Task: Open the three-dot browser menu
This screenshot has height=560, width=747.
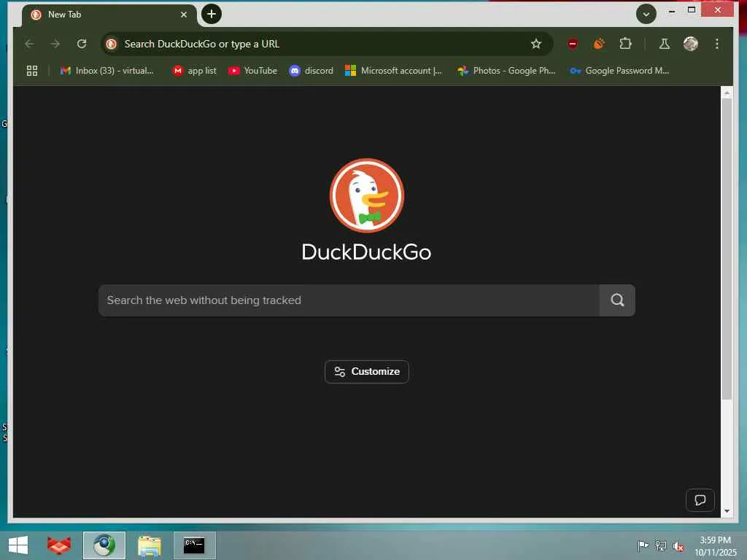Action: click(716, 44)
